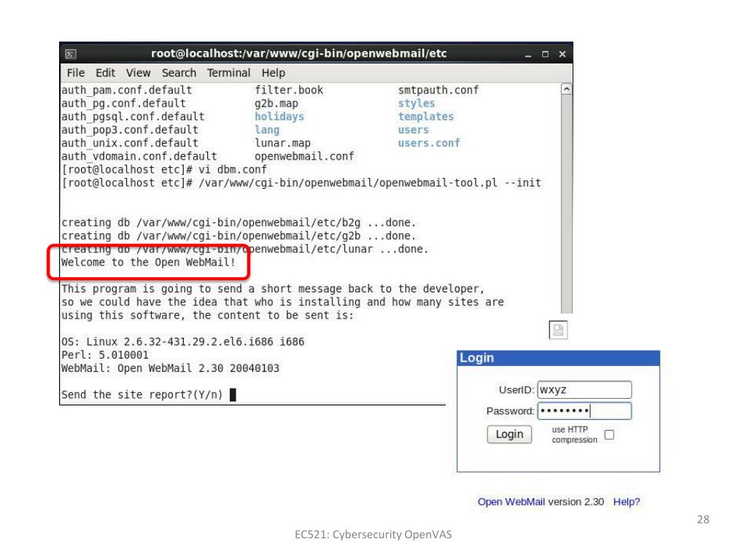
Task: Focus the UserID input field
Action: pyautogui.click(x=584, y=389)
